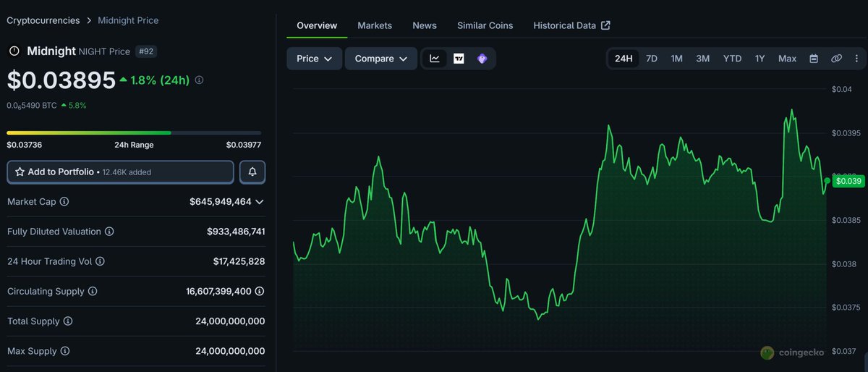This screenshot has height=372, width=868.
Task: Click the 24h range progress bar
Action: 134,132
